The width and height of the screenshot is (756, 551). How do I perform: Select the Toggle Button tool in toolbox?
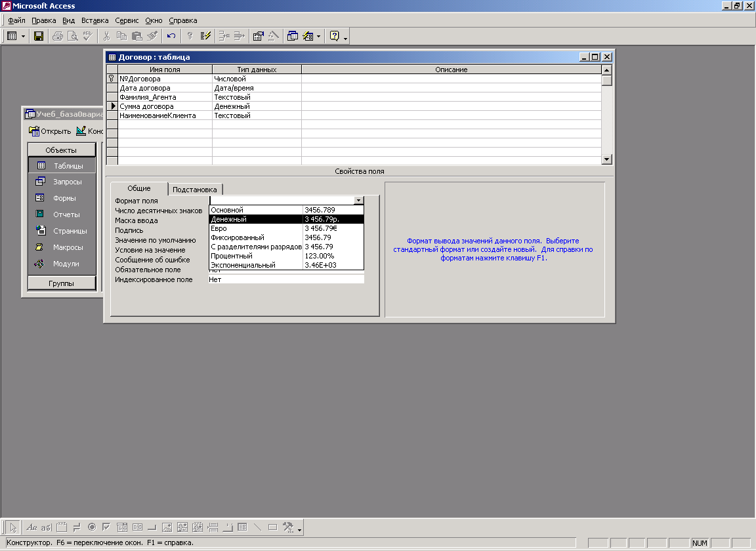77,527
